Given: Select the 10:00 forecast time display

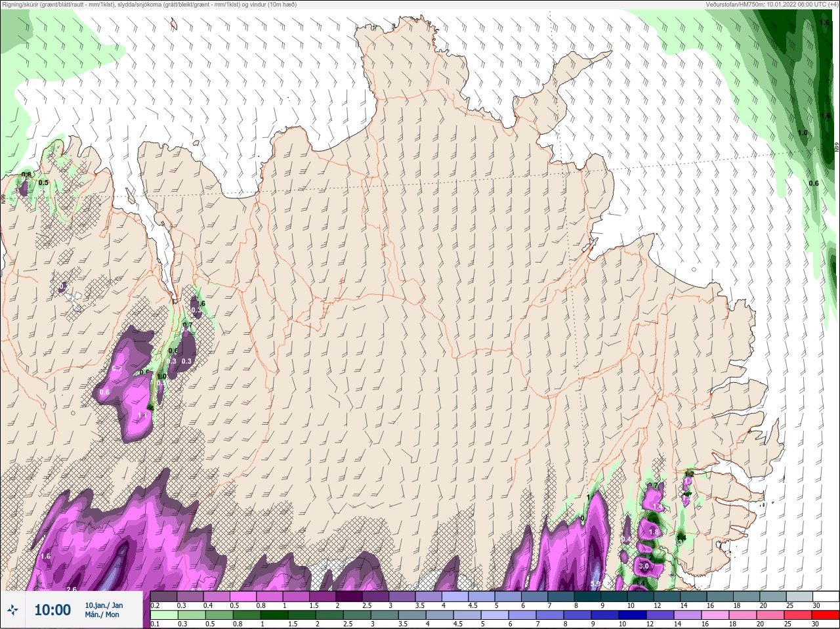Looking at the screenshot, I should pos(52,610).
